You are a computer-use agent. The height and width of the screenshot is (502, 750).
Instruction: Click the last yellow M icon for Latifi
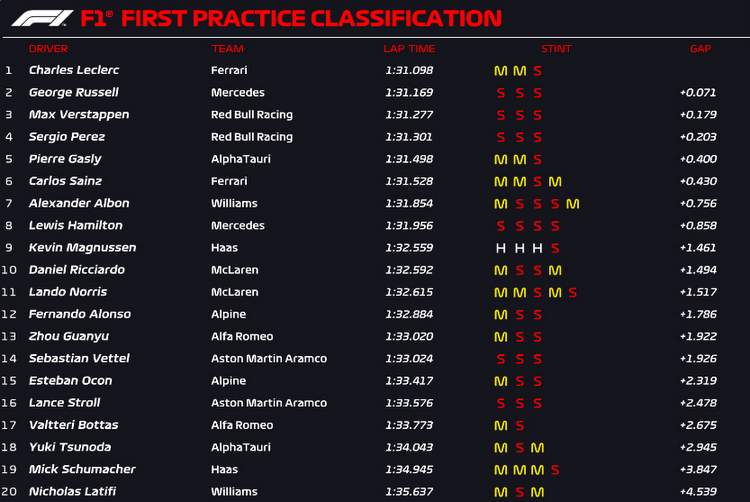tap(537, 492)
